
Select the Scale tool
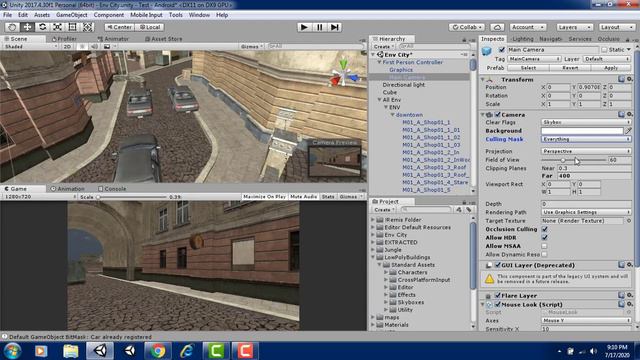(x=58, y=27)
